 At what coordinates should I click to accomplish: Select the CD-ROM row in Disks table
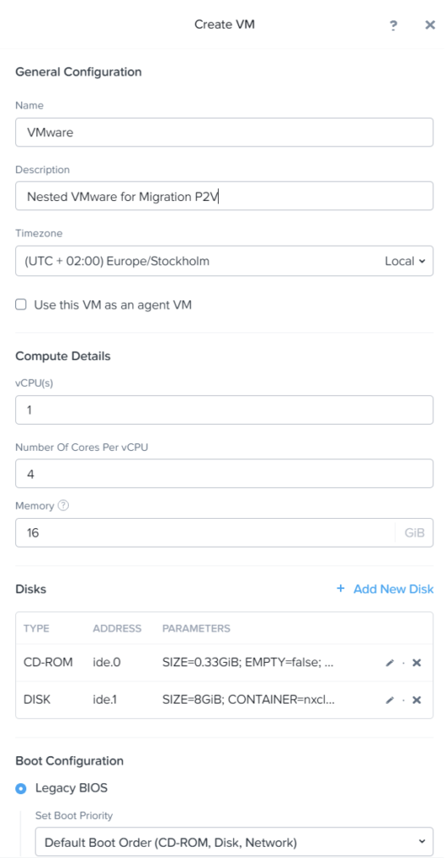point(225,663)
